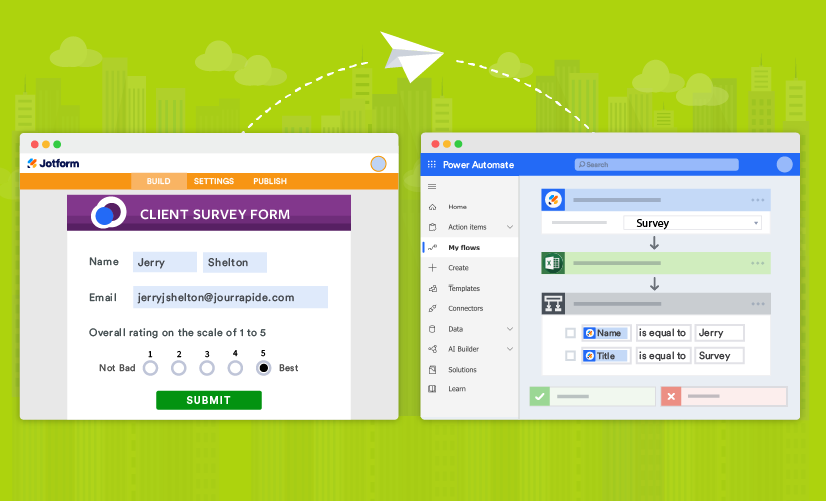Click the Condition step icon
This screenshot has height=501, width=826.
(x=553, y=304)
